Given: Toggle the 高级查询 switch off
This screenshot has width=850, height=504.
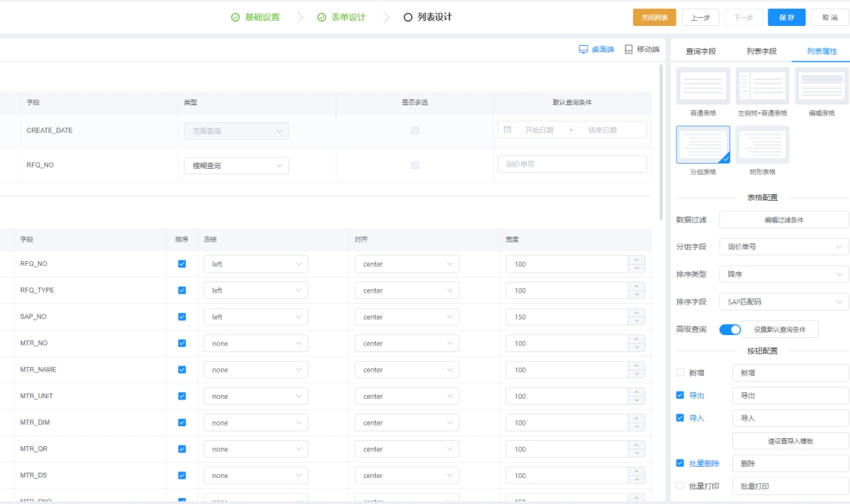Looking at the screenshot, I should pos(730,330).
